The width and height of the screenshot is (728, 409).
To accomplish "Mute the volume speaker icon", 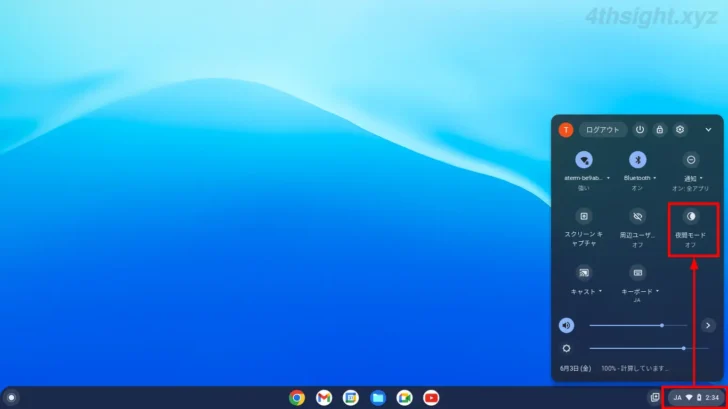I will 566,326.
